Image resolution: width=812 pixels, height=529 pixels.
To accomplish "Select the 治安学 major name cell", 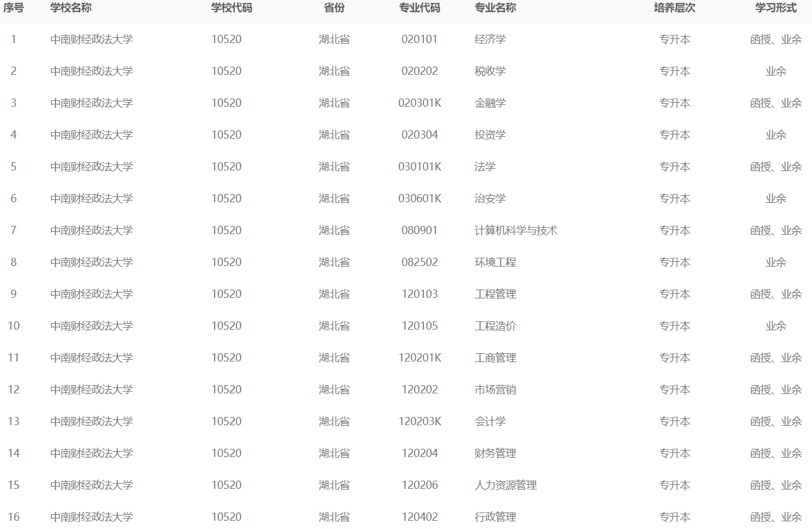I will [490, 199].
